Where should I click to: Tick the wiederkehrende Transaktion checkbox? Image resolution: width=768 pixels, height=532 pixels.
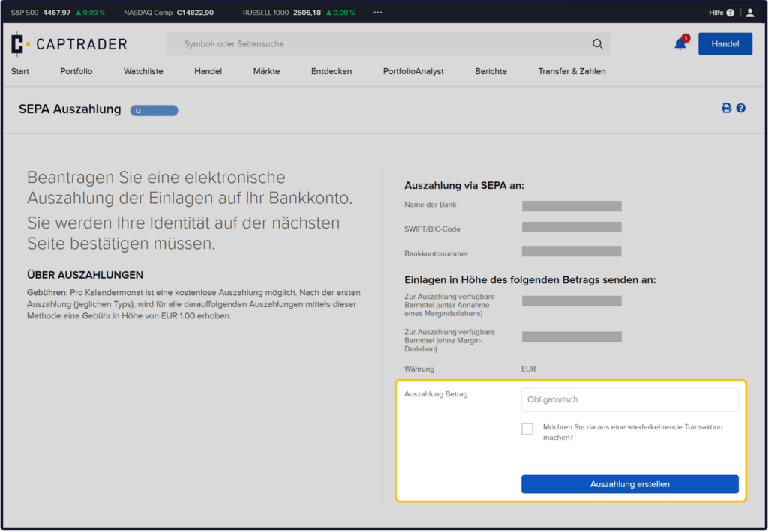pyautogui.click(x=527, y=429)
